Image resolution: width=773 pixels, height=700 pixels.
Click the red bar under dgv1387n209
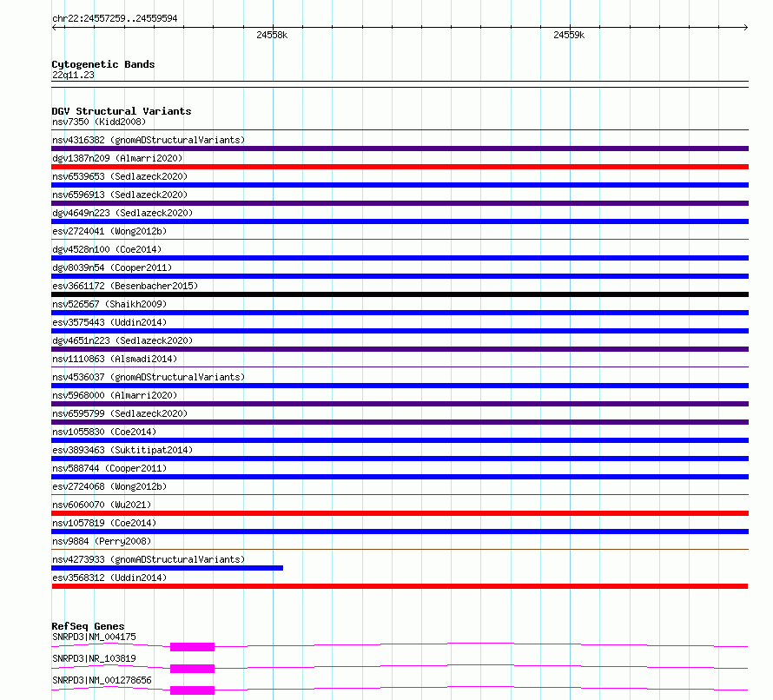tap(400, 167)
